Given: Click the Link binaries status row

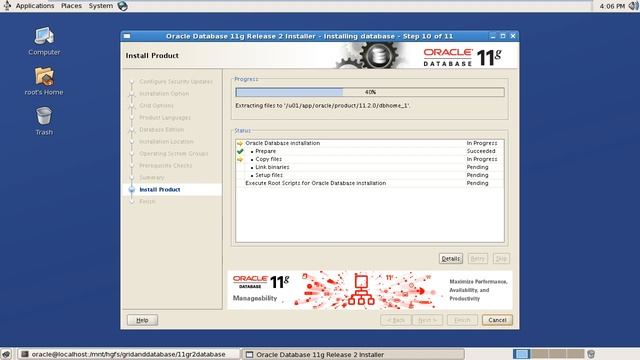Looking at the screenshot, I should pyautogui.click(x=370, y=167).
